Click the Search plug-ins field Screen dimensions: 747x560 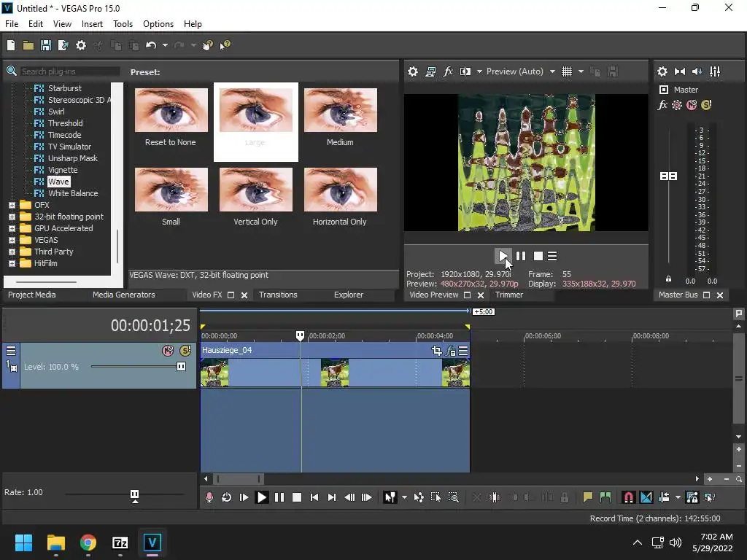tap(69, 71)
